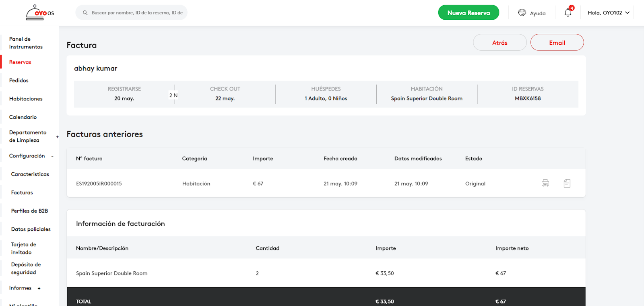Open Datos policiales

[x=31, y=229]
